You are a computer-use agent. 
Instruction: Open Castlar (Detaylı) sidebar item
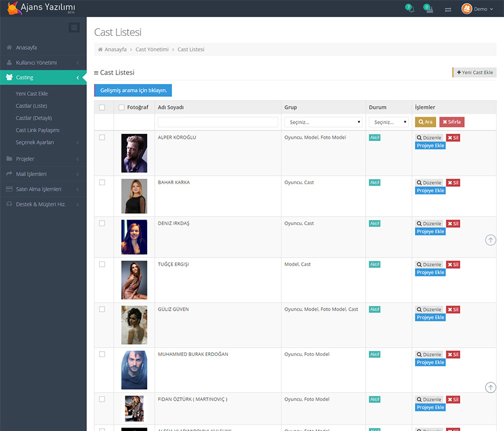point(34,118)
